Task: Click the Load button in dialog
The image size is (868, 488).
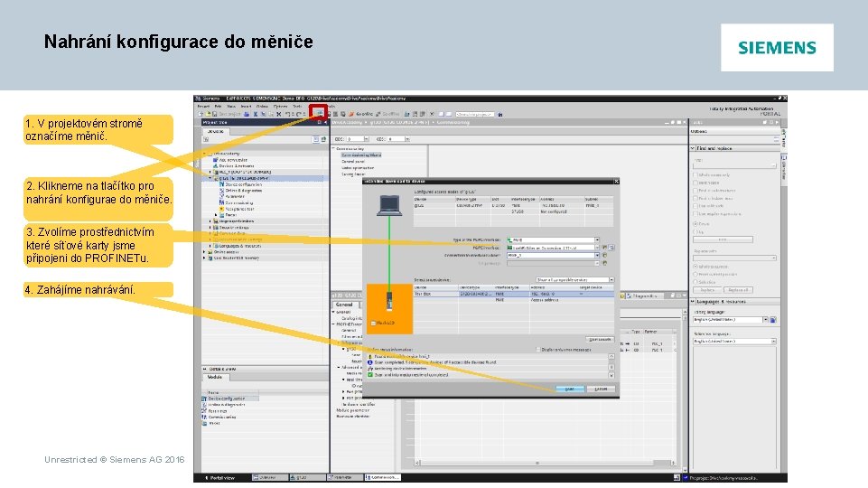Action: pyautogui.click(x=570, y=389)
